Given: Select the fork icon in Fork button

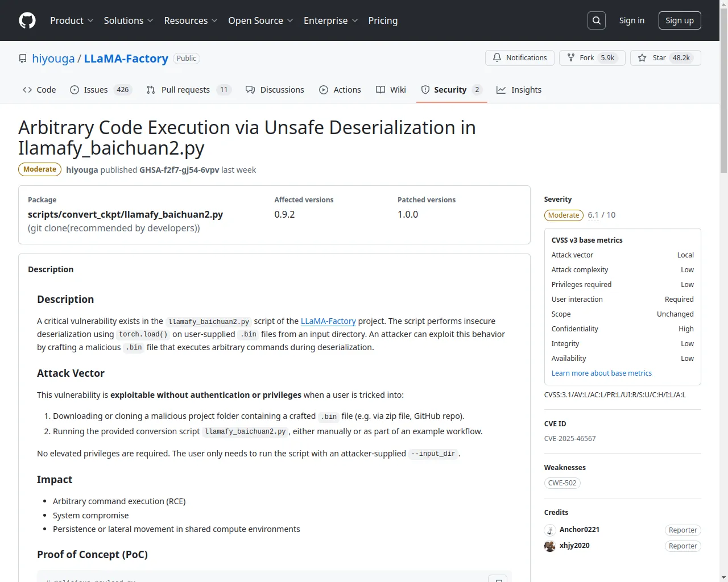Looking at the screenshot, I should click(571, 58).
